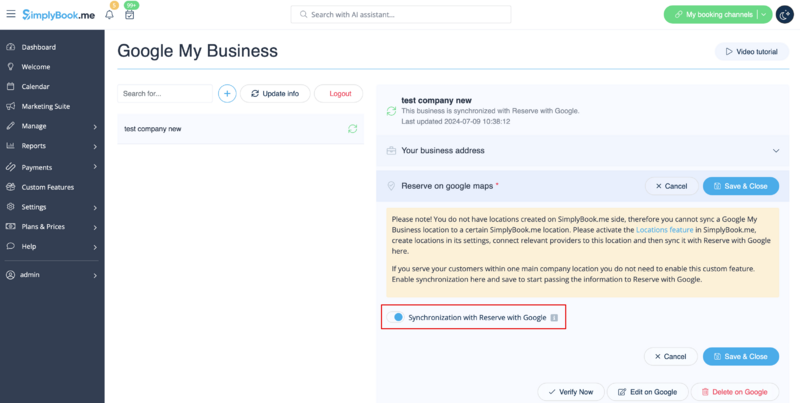Open the notifications bell icon
Image resolution: width=800 pixels, height=403 pixels.
click(109, 14)
